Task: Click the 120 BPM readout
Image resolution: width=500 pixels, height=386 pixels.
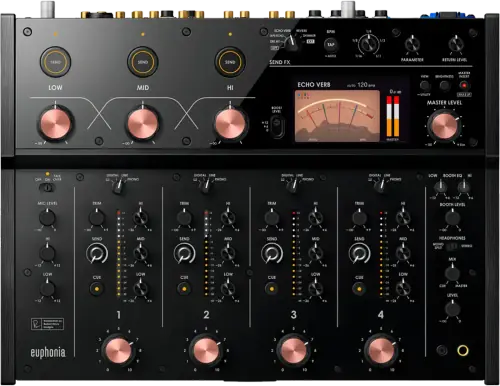Action: click(x=365, y=85)
